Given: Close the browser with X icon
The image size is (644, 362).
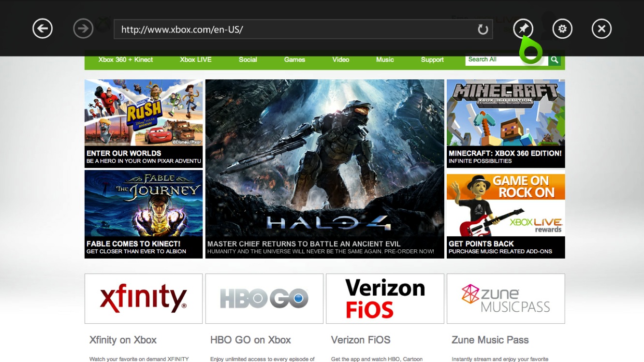Looking at the screenshot, I should click(x=601, y=29).
